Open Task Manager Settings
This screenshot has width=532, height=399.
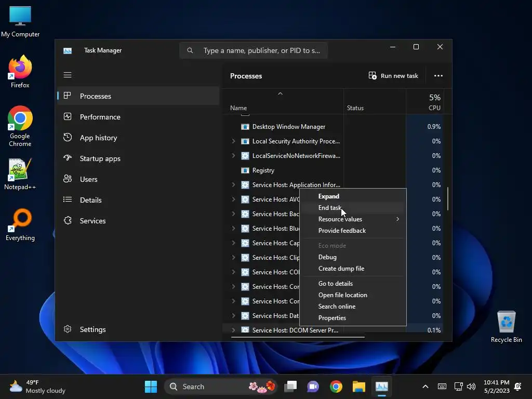(x=138, y=329)
